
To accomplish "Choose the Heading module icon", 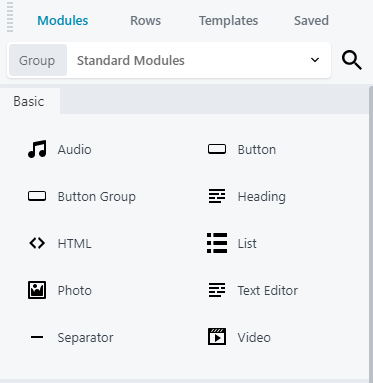I will click(217, 196).
